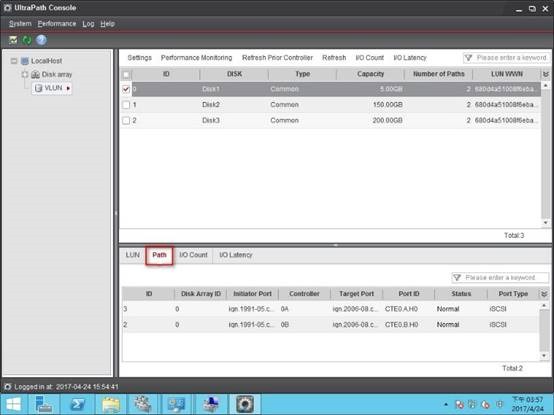
Task: Select the CTE0.A.H0 path row
Action: (330, 309)
